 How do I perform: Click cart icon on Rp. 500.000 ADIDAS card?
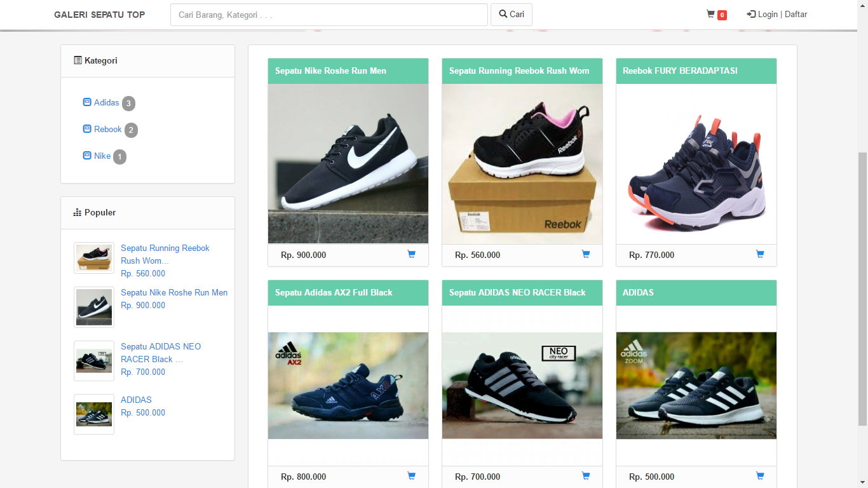pos(759,476)
